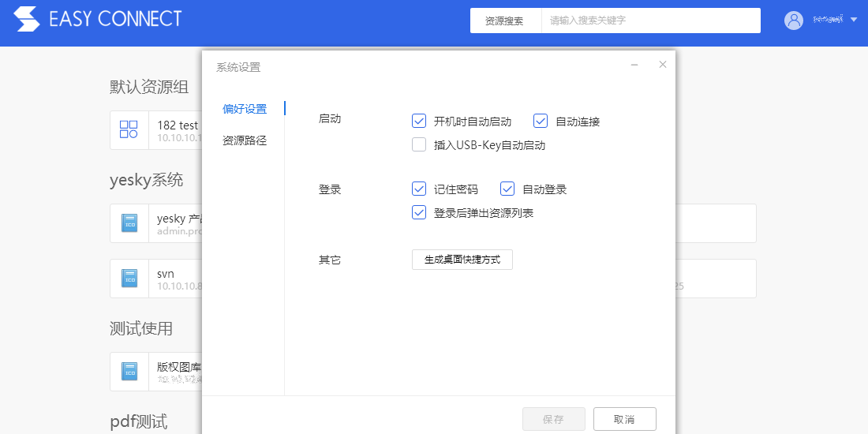Screen dimensions: 868x434
Task: Click the 生成桌面快捷方式 button
Action: tap(462, 260)
